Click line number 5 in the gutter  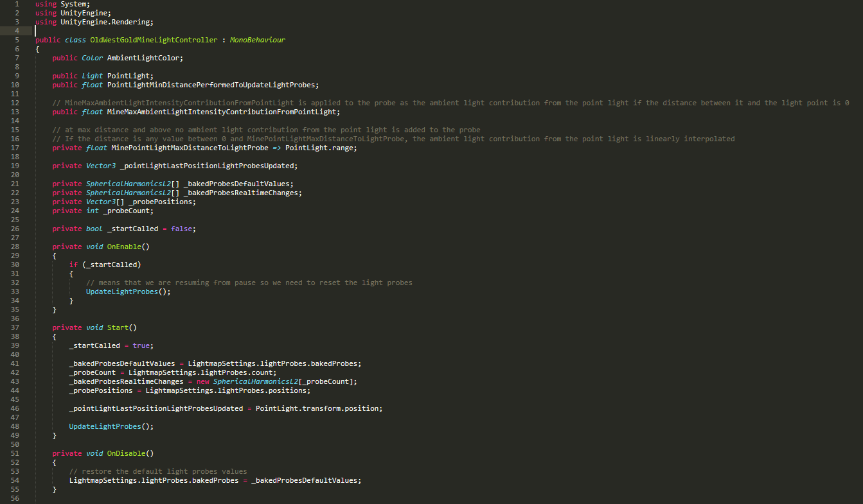point(16,40)
